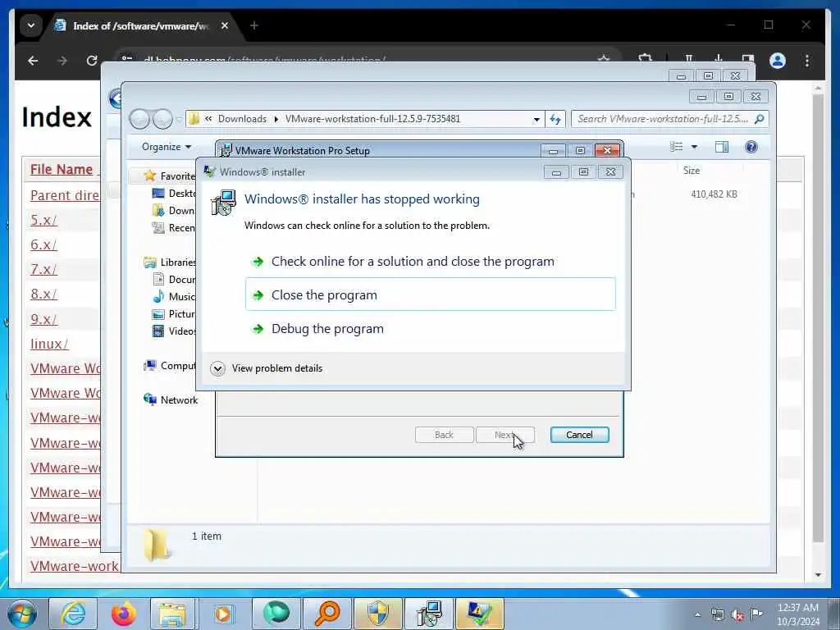Click browser downloads icon
The width and height of the screenshot is (840, 630).
pos(719,59)
